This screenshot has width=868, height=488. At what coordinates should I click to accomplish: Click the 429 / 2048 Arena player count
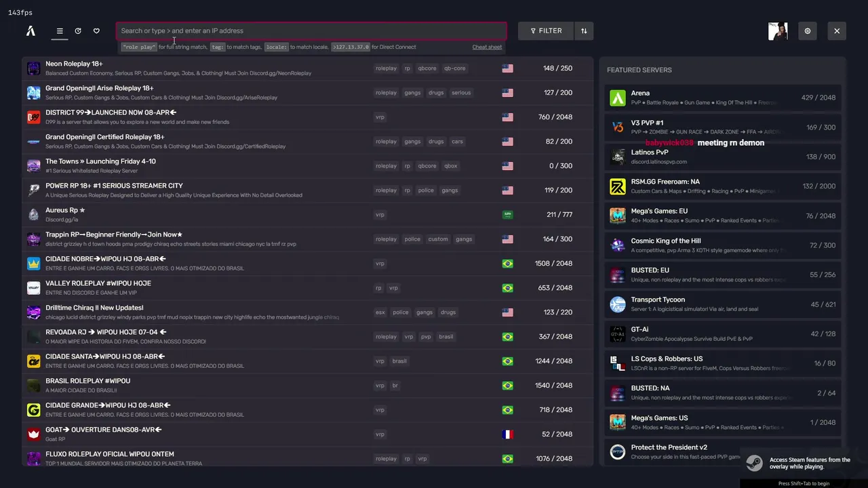pyautogui.click(x=818, y=98)
